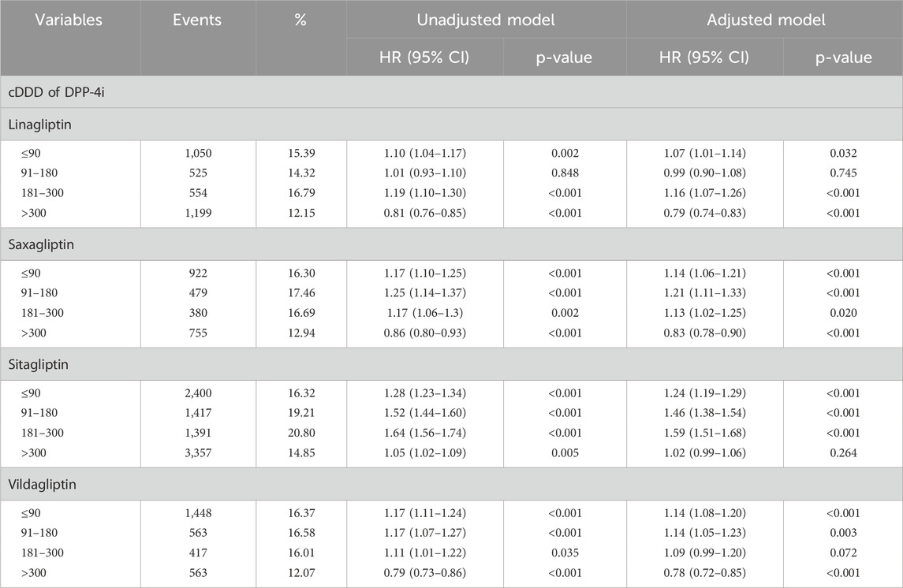
Task: Click the p-value 0.035
Action: point(565,553)
